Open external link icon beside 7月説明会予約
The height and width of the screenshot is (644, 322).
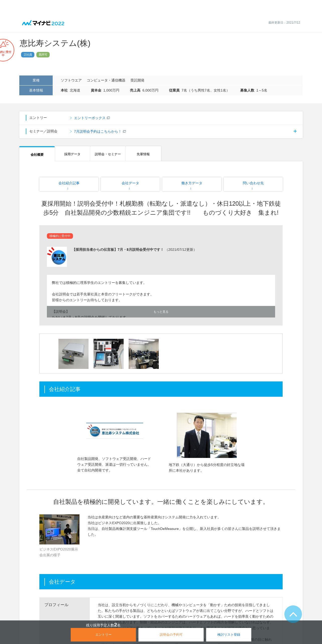124,131
